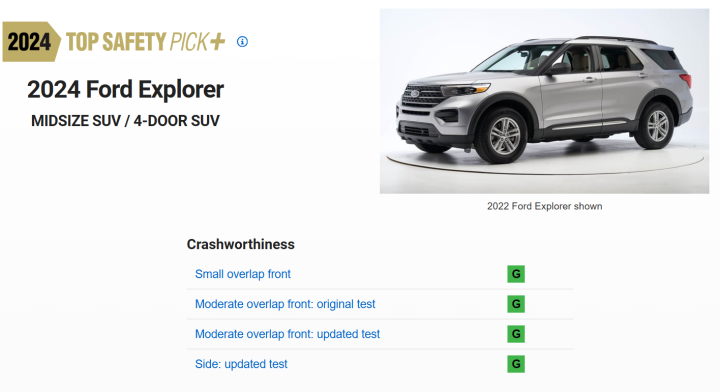Click the blue info icon beside the award
Screen dimensions: 720x392
coord(242,42)
